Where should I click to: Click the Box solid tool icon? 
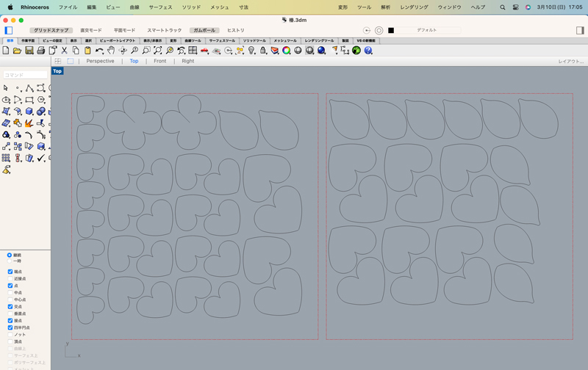coord(29,112)
